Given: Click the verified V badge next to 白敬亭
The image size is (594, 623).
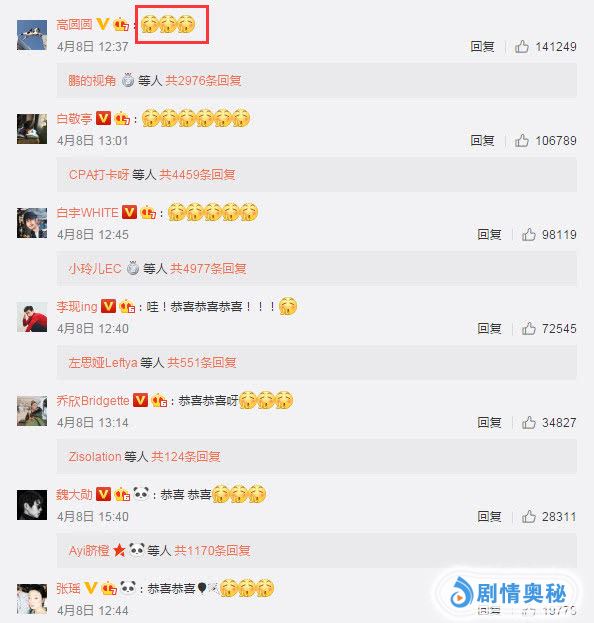Looking at the screenshot, I should 103,118.
